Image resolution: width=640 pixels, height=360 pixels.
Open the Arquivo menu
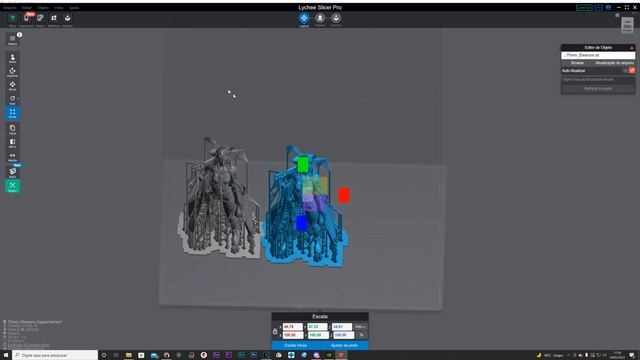click(10, 8)
